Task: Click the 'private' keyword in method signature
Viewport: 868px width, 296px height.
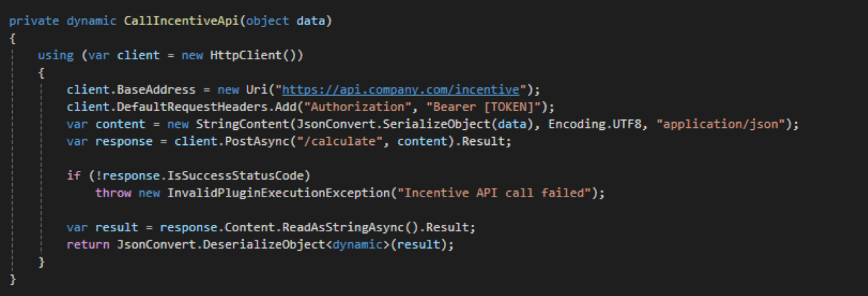Action: pyautogui.click(x=34, y=21)
